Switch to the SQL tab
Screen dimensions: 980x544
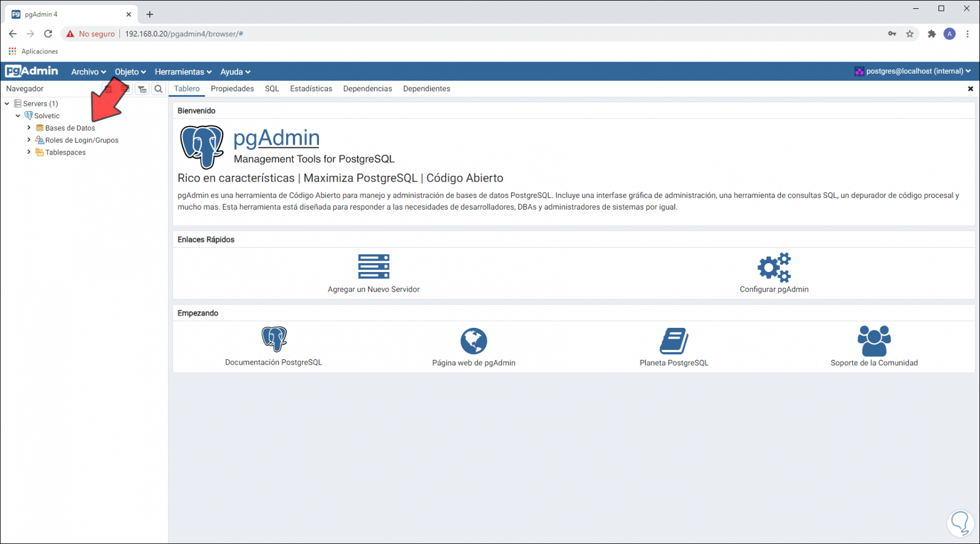pyautogui.click(x=272, y=89)
